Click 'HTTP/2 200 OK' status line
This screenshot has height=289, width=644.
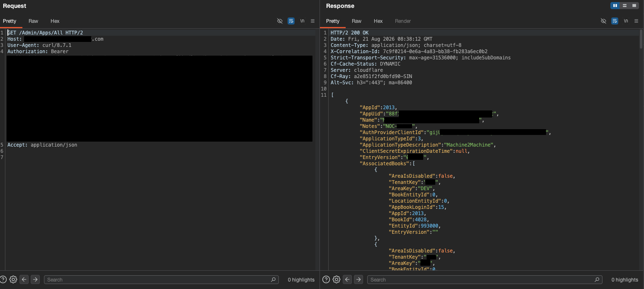[x=349, y=33]
